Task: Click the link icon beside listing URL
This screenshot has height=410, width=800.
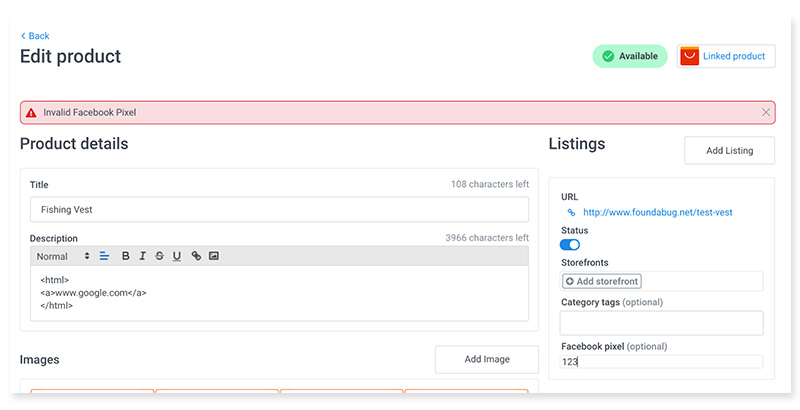Action: (x=571, y=213)
